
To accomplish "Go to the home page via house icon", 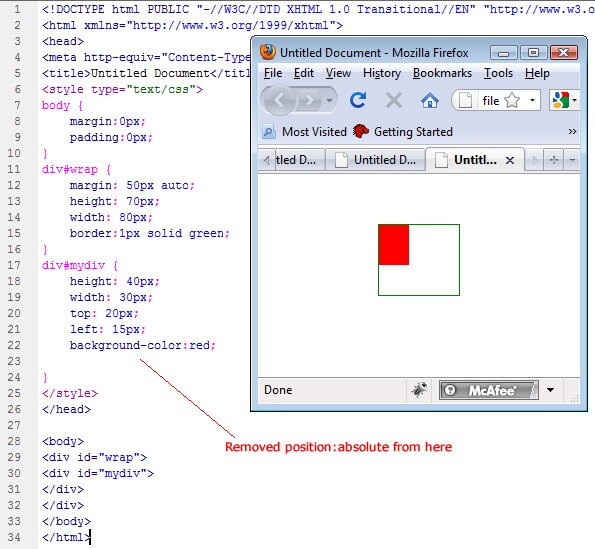I will [x=430, y=101].
